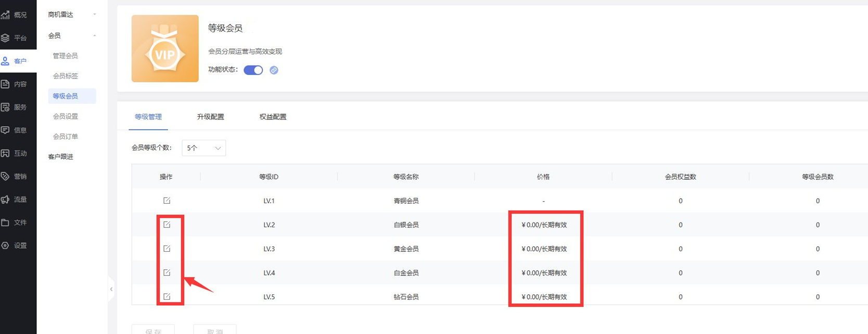The image size is (868, 334).
Task: Edit the LV.3 黄金会员 row
Action: pyautogui.click(x=167, y=249)
